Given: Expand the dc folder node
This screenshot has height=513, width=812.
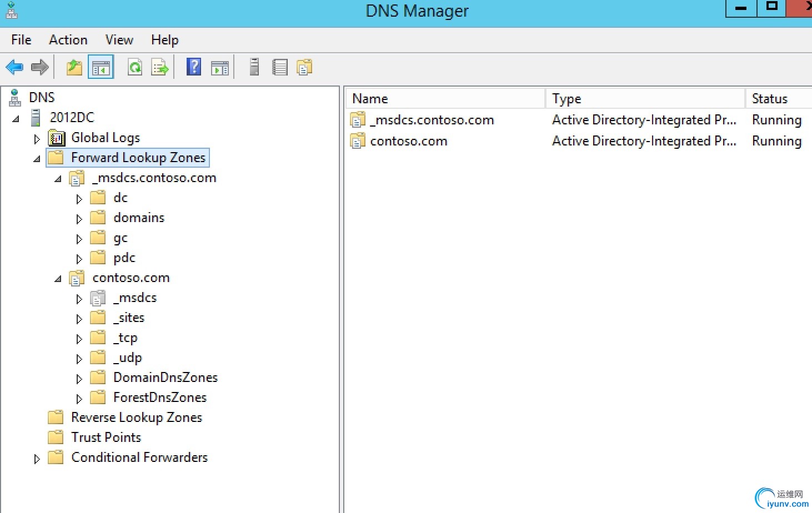Looking at the screenshot, I should 79,199.
